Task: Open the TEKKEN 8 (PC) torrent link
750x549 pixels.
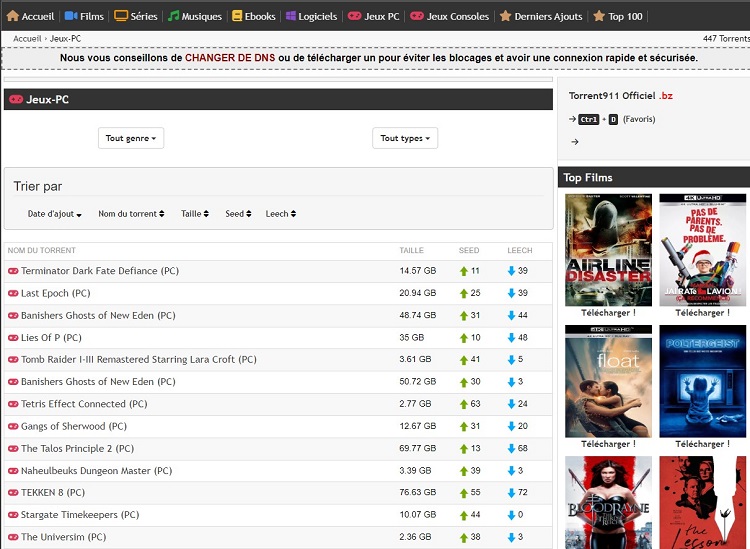Action: pyautogui.click(x=52, y=493)
